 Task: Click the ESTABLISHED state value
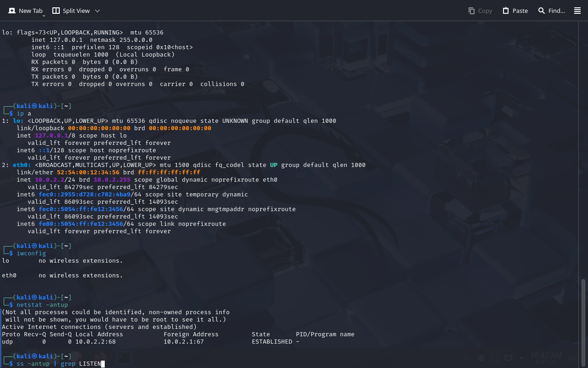point(272,342)
